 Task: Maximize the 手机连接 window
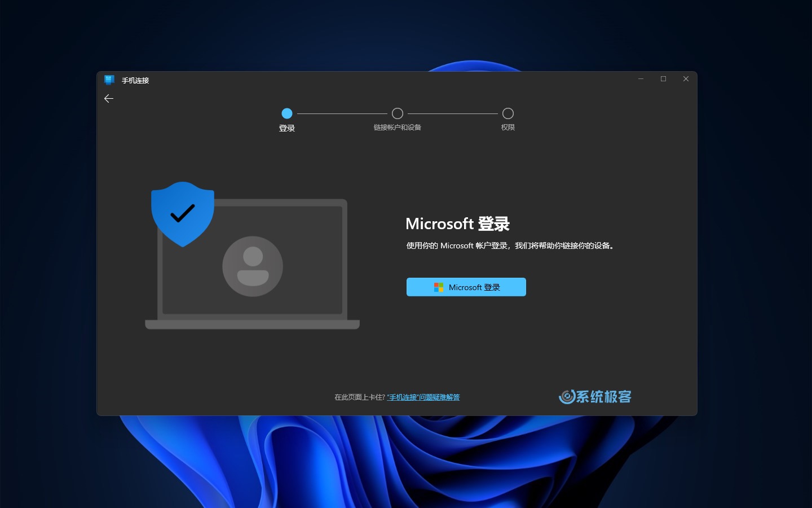coord(663,79)
